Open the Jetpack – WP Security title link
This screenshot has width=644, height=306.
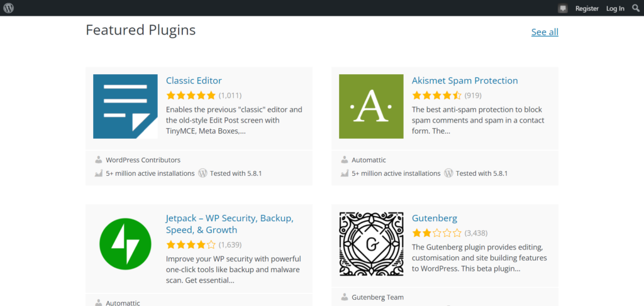click(x=230, y=224)
